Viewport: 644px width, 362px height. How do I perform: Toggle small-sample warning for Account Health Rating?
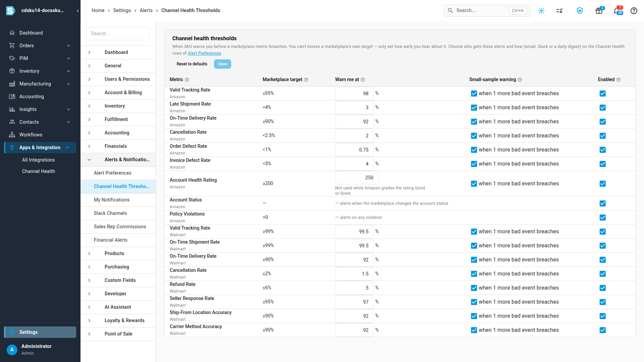[474, 184]
